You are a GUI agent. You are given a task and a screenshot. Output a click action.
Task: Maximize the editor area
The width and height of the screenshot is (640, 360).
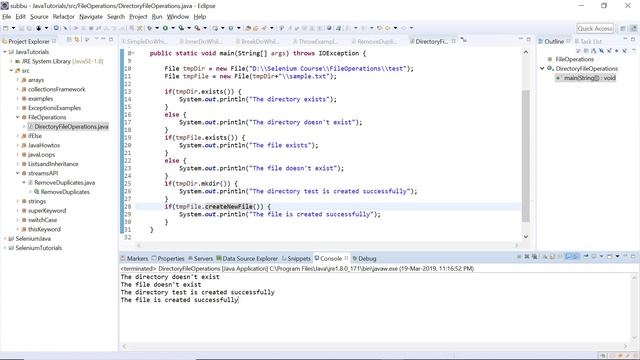click(529, 39)
